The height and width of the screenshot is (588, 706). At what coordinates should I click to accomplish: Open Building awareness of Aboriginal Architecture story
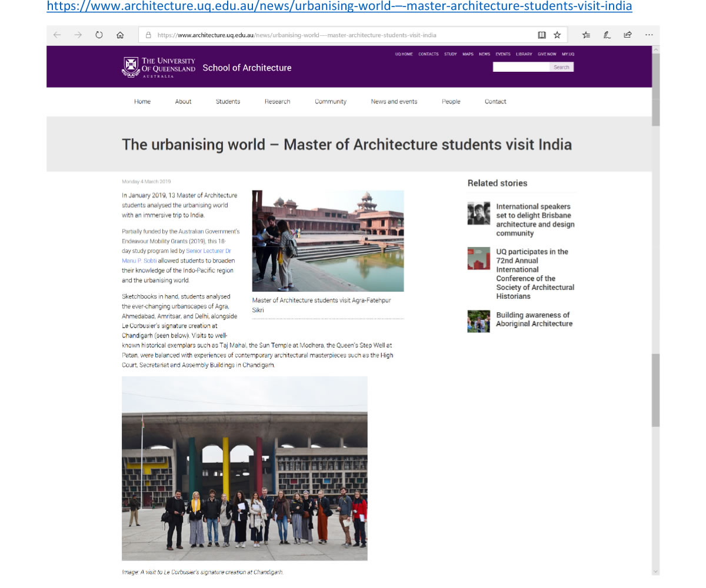pyautogui.click(x=534, y=319)
